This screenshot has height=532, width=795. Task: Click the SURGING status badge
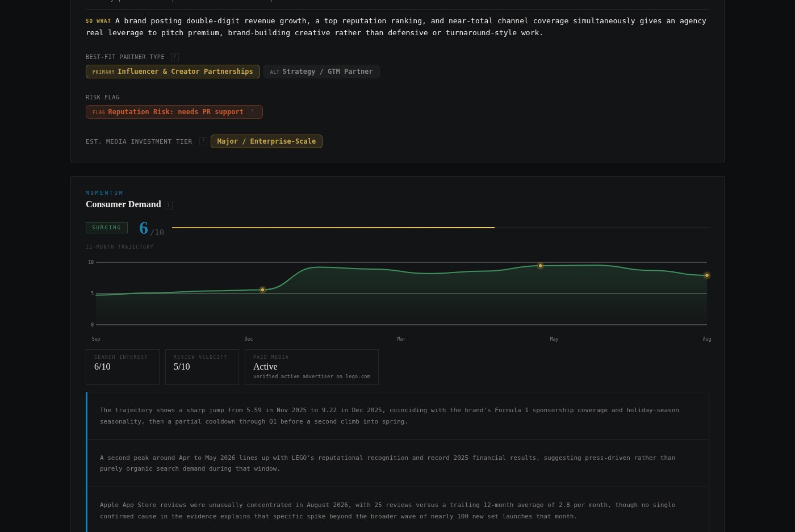107,228
